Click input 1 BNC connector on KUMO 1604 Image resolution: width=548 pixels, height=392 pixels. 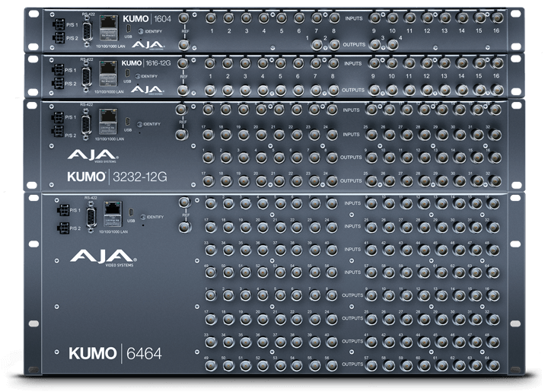point(209,18)
